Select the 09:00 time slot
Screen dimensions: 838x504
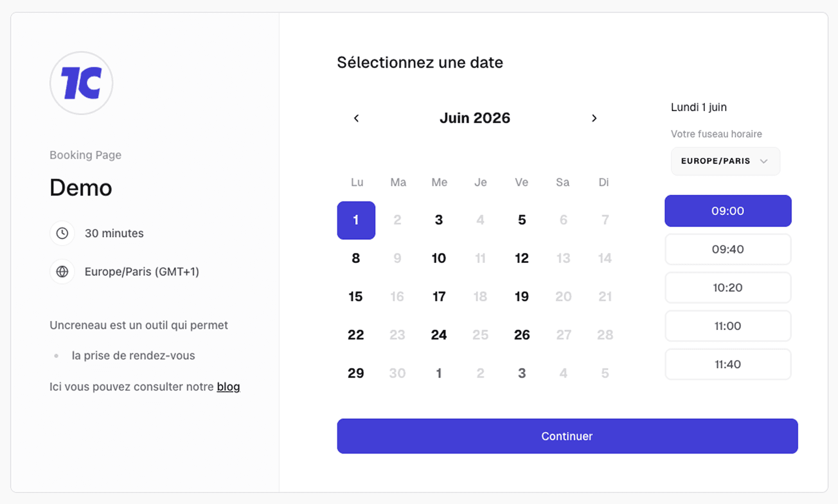tap(728, 211)
